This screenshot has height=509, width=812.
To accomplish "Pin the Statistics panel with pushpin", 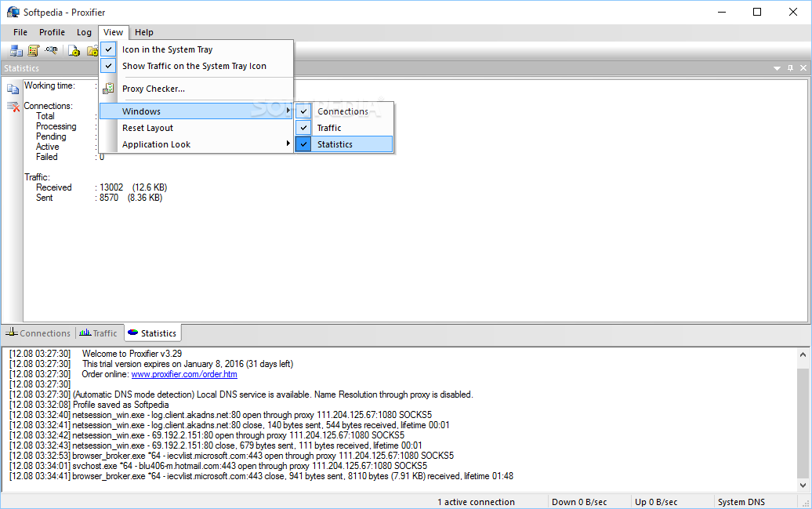I will (x=790, y=68).
